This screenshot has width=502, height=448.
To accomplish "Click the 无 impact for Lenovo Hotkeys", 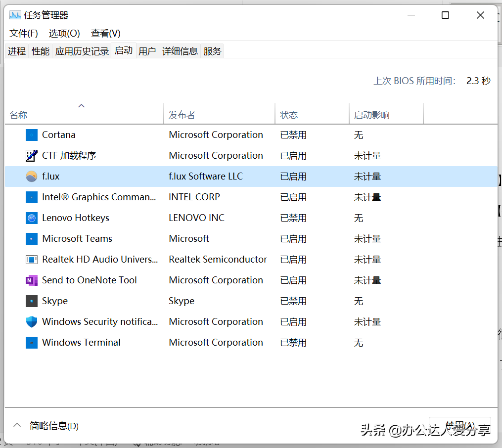I will 359,218.
